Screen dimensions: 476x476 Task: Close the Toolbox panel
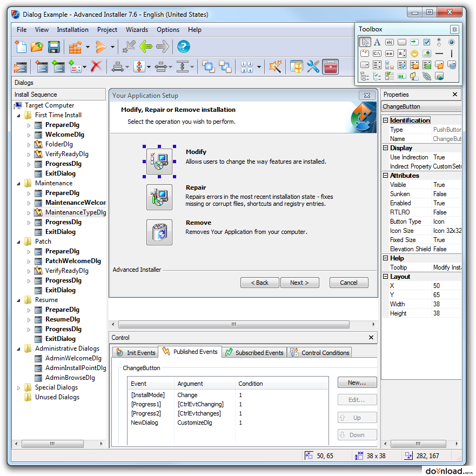click(x=454, y=30)
